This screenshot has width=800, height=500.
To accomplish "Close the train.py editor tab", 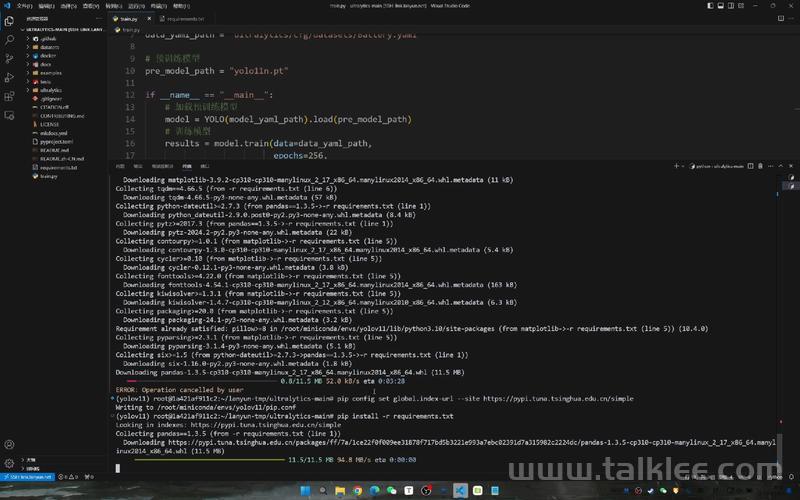I will pyautogui.click(x=149, y=18).
